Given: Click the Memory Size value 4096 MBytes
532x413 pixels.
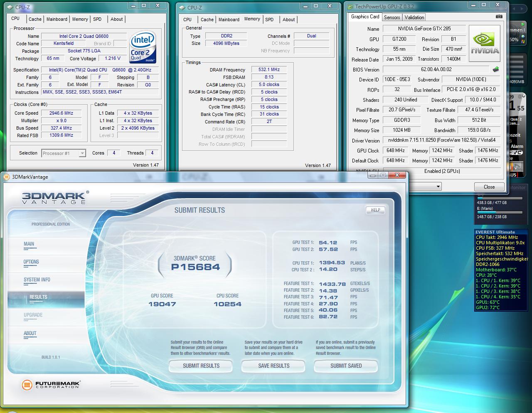Looking at the screenshot, I should 226,43.
